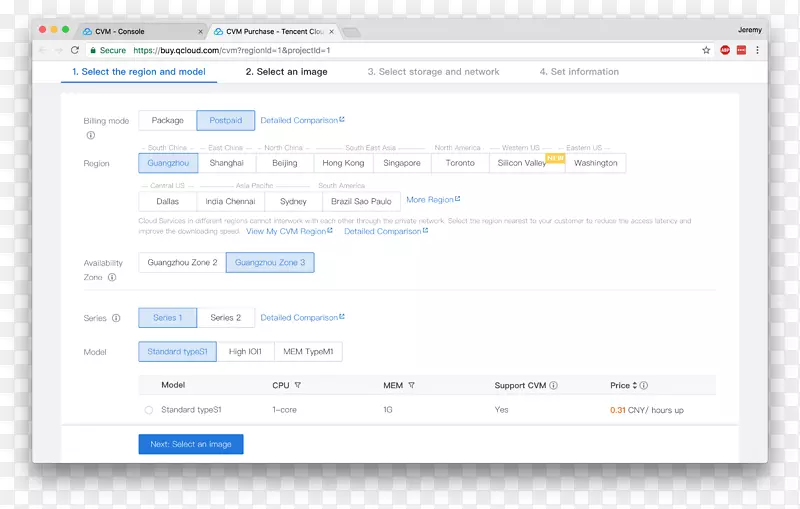Open the CPU column filter
Screen dimensions: 800x509
[x=298, y=385]
